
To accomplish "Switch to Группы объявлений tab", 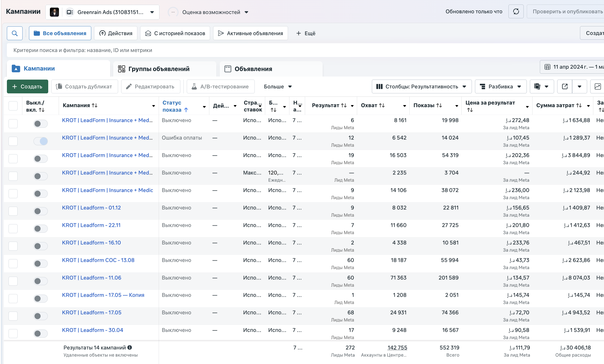I will coord(158,69).
